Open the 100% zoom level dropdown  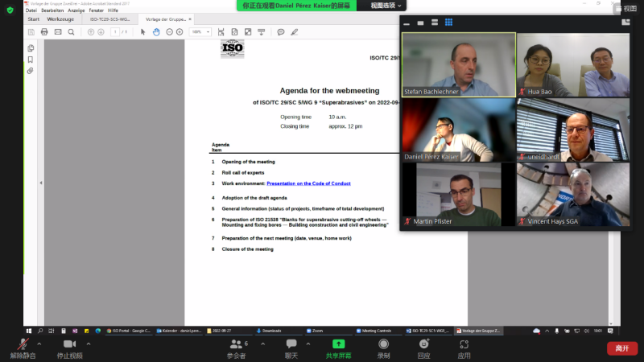click(x=199, y=32)
